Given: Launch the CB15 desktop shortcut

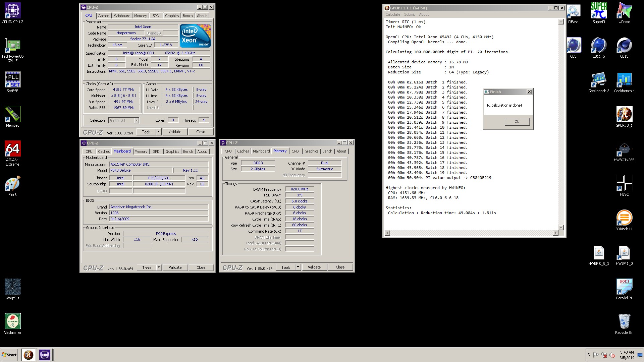Looking at the screenshot, I should click(x=624, y=48).
